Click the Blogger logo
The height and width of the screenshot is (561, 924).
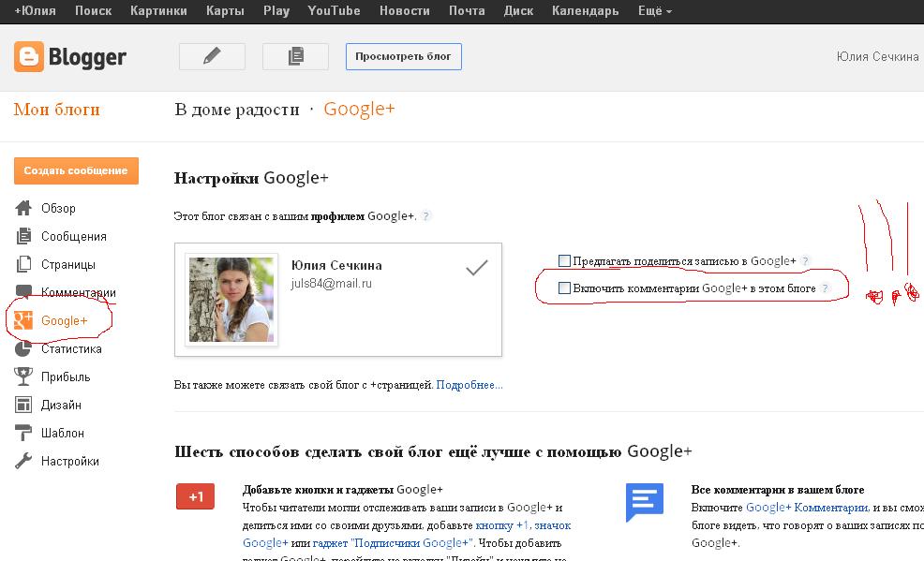point(70,56)
